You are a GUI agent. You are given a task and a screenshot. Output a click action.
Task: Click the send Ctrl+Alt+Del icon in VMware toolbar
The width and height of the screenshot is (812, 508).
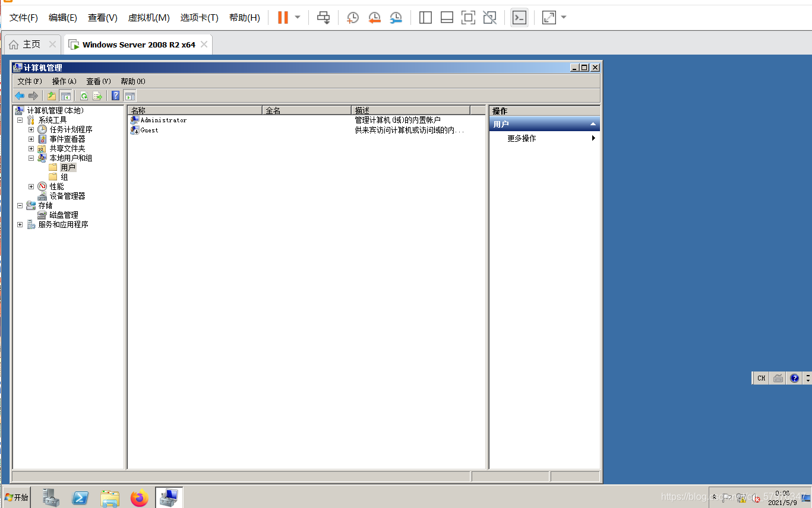pyautogui.click(x=323, y=18)
